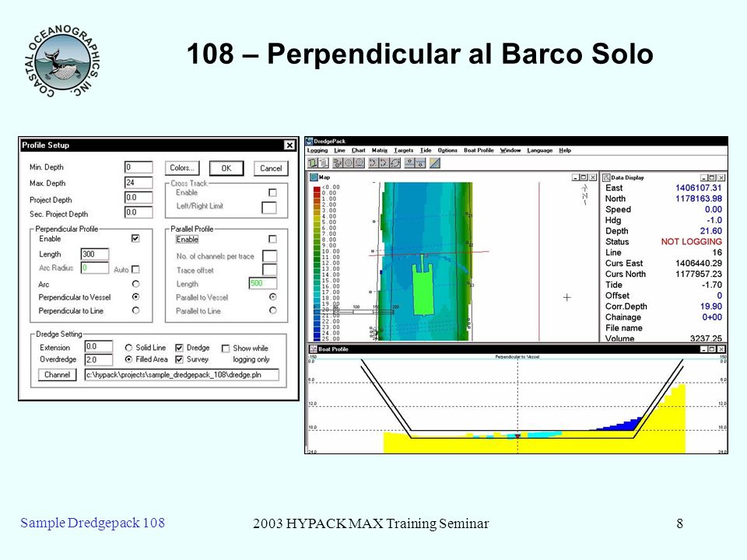Open the Line menu
Viewport: 747px width, 560px height.
tap(340, 150)
